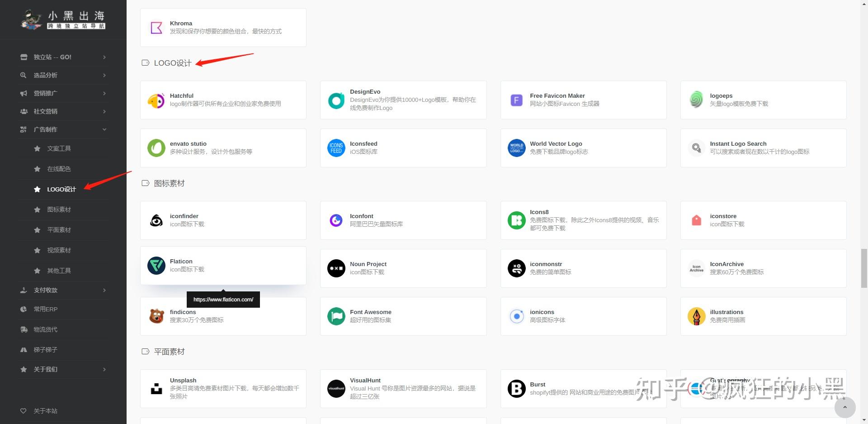Expand the 独立站 -- GO! menu
This screenshot has height=424, width=868.
click(x=63, y=57)
